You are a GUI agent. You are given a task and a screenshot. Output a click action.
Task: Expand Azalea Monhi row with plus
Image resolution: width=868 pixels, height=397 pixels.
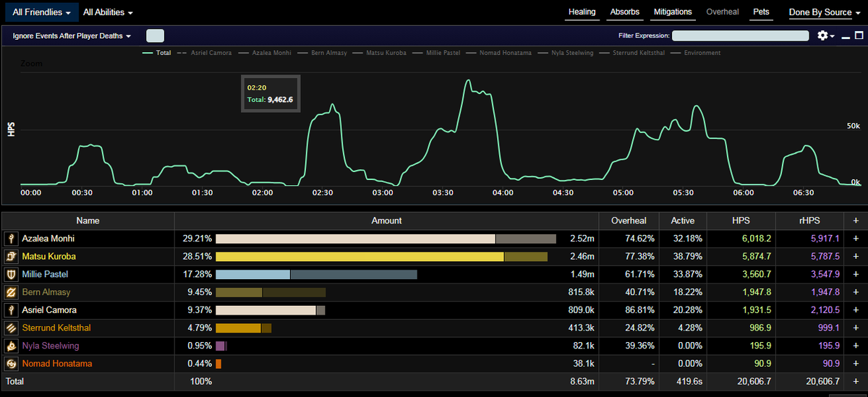point(856,239)
